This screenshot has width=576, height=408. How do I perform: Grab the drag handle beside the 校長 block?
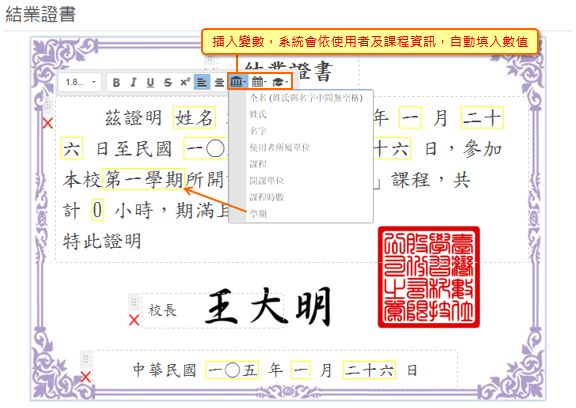[133, 302]
